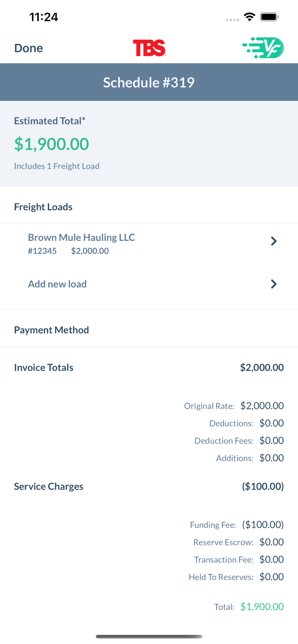298x644 pixels.
Task: Tap the cellular signal dots
Action: (x=232, y=20)
